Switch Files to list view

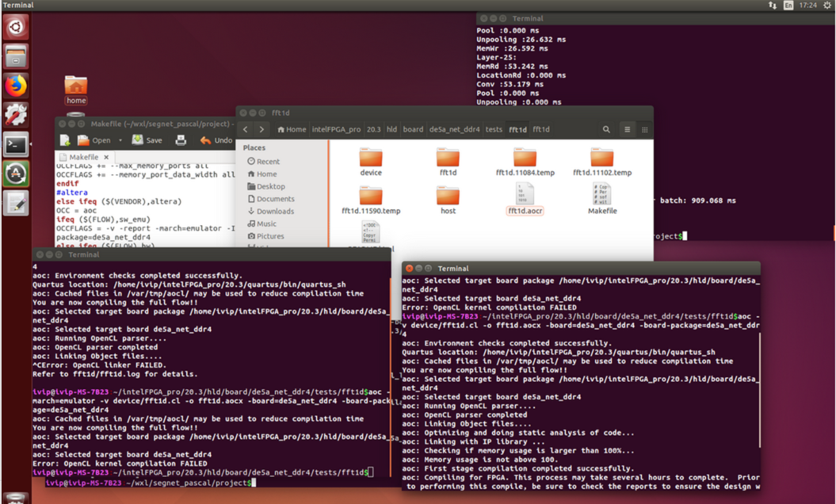coord(627,129)
